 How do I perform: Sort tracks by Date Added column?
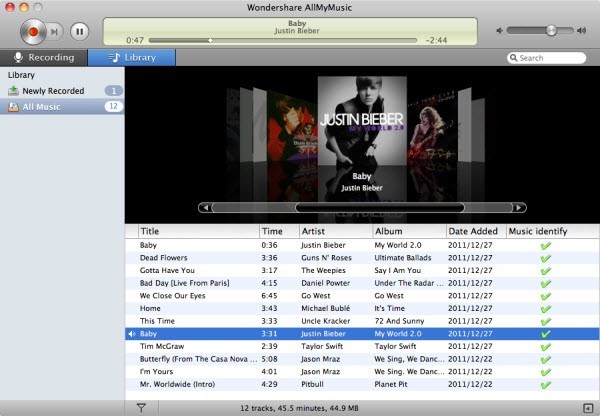point(472,231)
